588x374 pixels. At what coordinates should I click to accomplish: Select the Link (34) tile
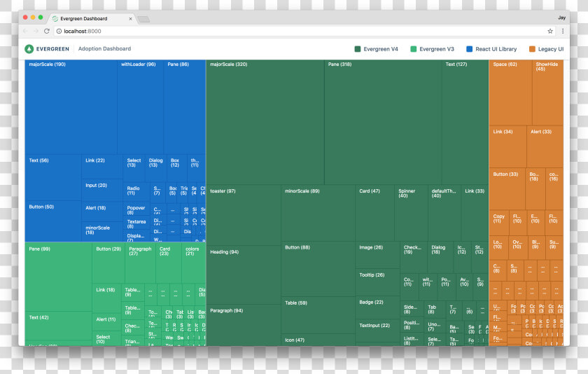tap(507, 147)
